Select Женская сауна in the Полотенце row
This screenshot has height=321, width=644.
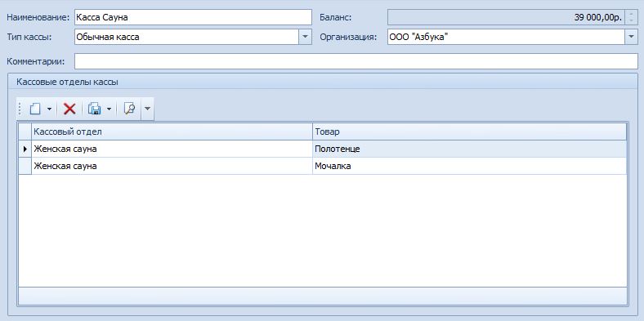[172, 149]
